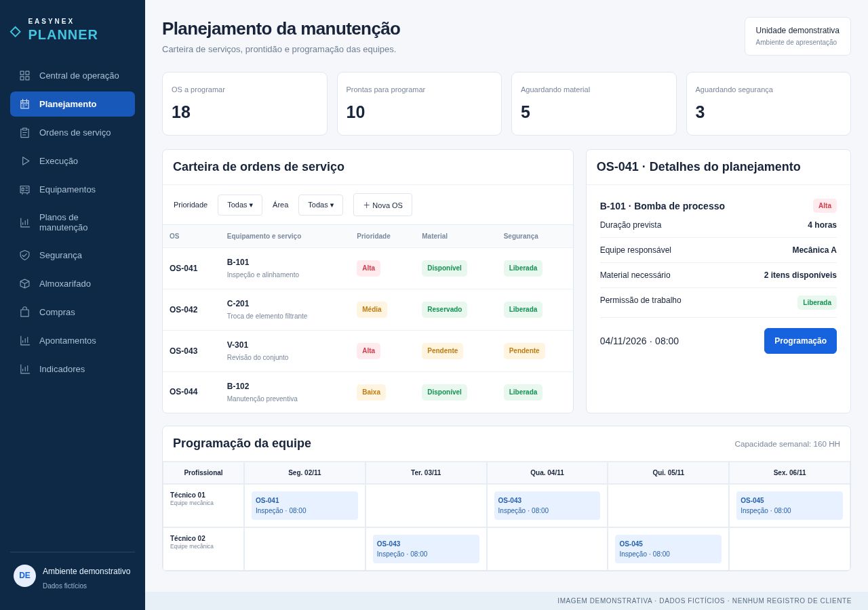The width and height of the screenshot is (868, 610).
Task: Open Ordens de serviço clipboard icon
Action: coord(24,133)
